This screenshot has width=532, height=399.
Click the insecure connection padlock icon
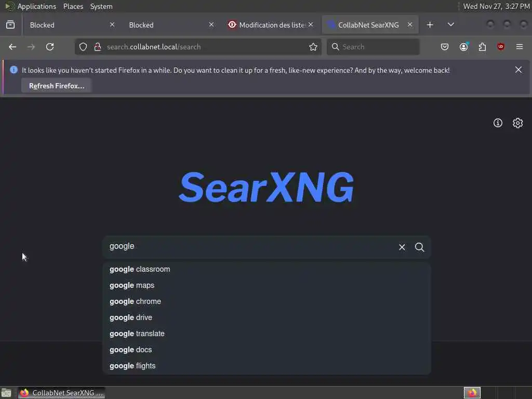(98, 47)
